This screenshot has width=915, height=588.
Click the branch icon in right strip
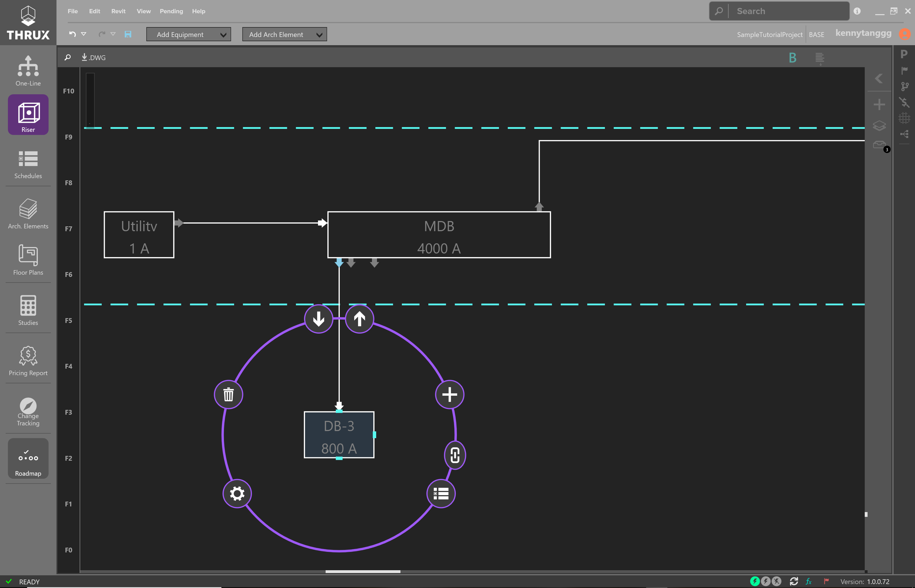point(904,87)
